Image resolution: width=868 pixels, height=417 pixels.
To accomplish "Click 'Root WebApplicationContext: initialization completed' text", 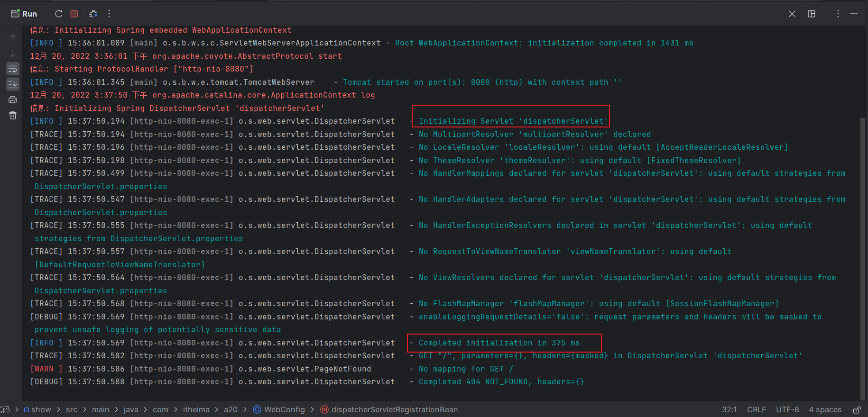I will point(544,43).
